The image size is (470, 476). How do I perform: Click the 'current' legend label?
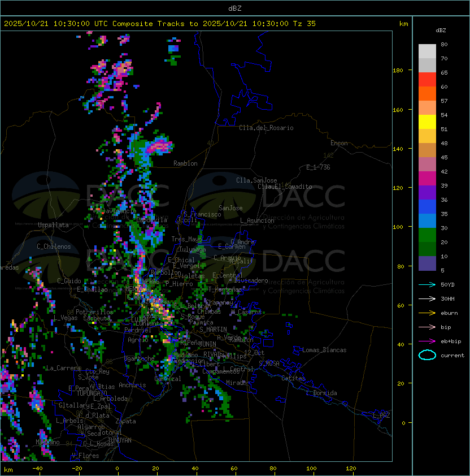(452, 356)
